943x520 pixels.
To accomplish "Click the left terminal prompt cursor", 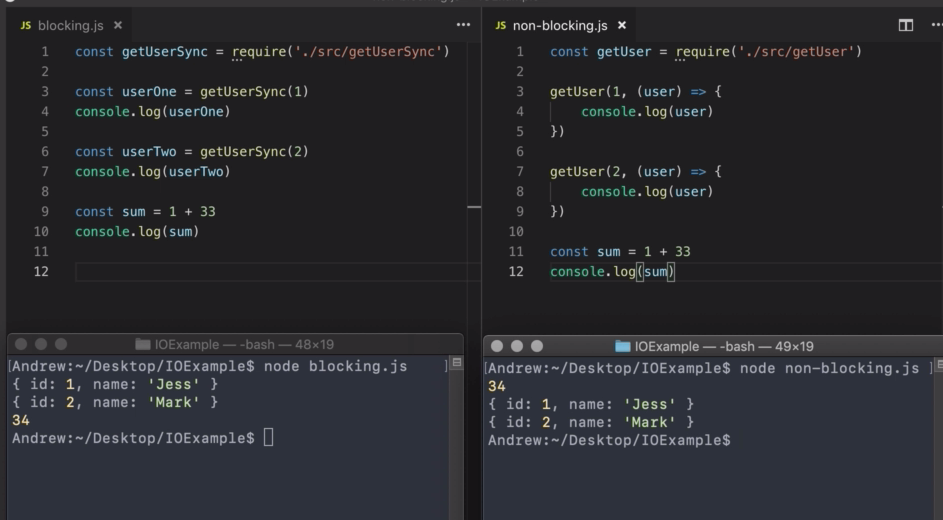I will pos(268,438).
